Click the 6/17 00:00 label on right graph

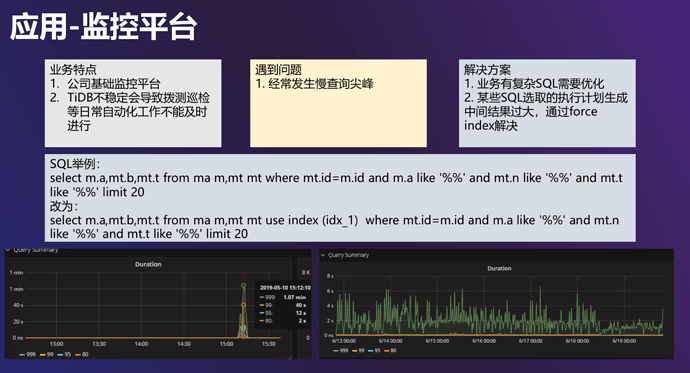pyautogui.click(x=531, y=341)
